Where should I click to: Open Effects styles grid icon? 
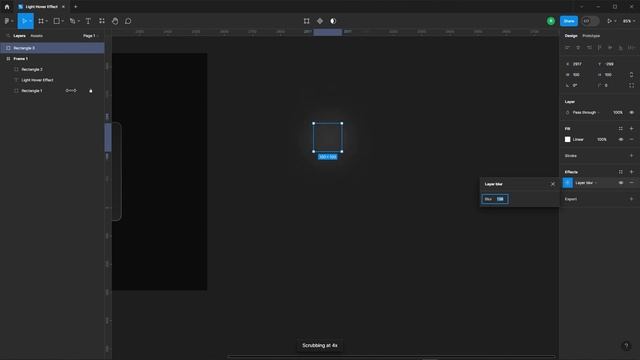620,172
